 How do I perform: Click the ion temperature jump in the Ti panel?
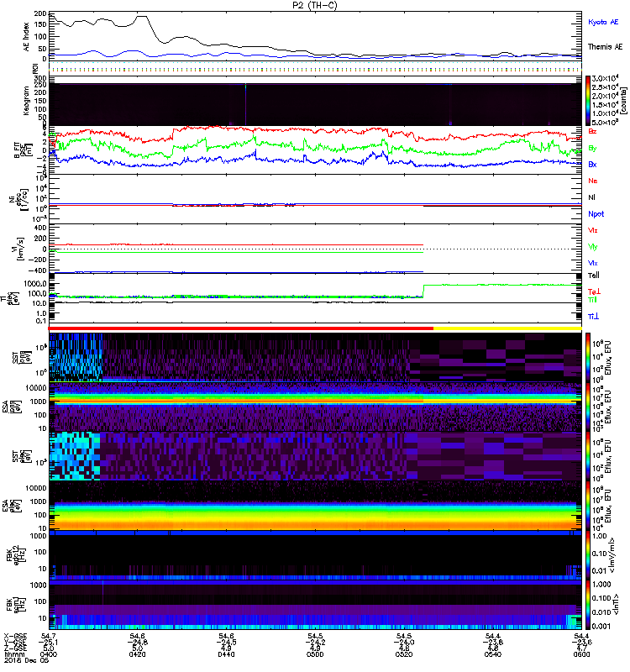click(x=423, y=291)
